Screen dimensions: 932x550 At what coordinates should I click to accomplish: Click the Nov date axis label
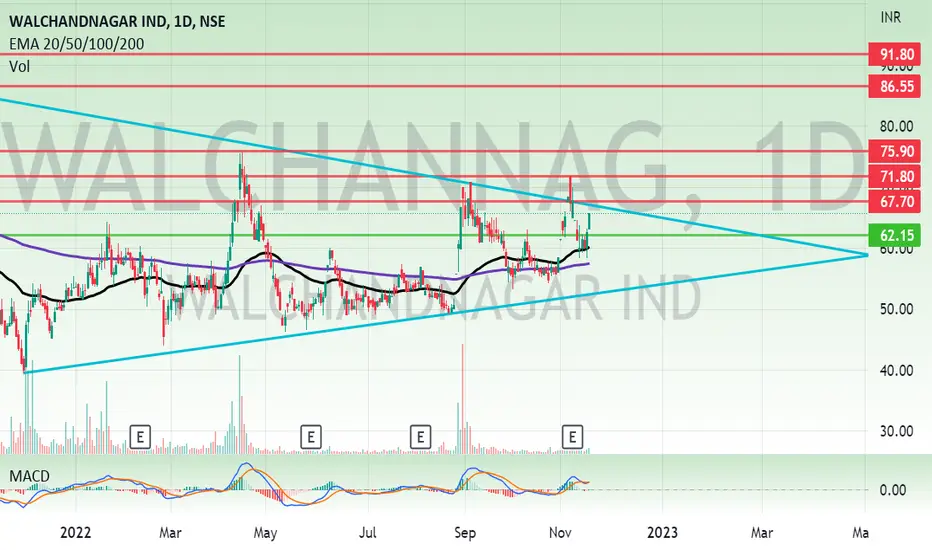(x=561, y=532)
